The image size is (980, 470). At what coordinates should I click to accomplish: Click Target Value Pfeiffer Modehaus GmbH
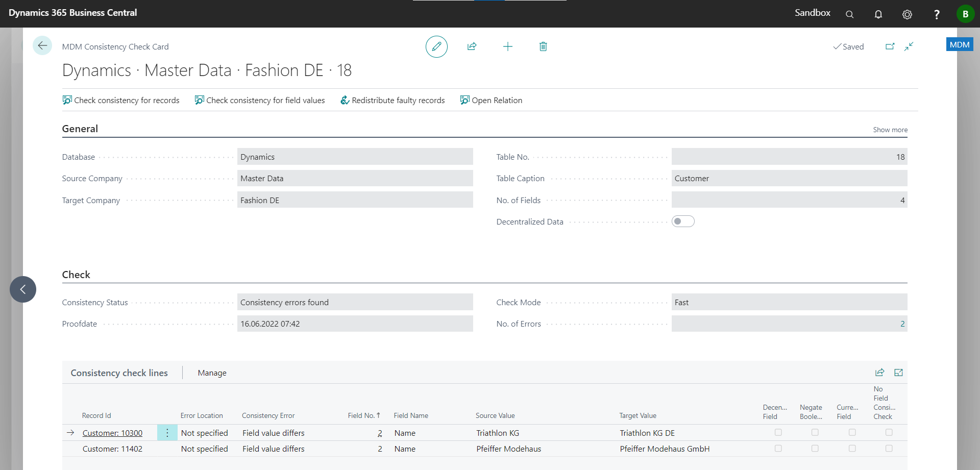coord(665,449)
